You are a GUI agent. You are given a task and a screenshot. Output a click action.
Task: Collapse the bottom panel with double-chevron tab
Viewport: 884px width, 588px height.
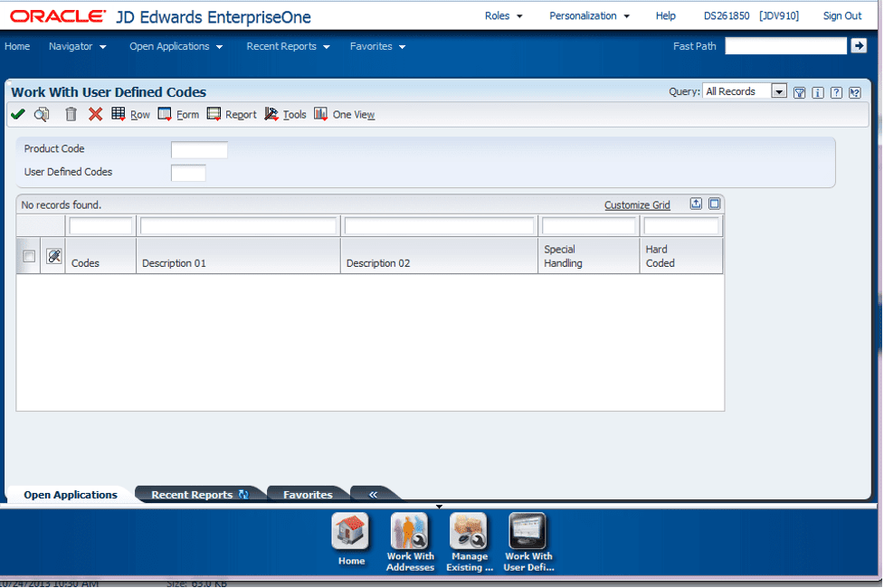[x=373, y=495]
